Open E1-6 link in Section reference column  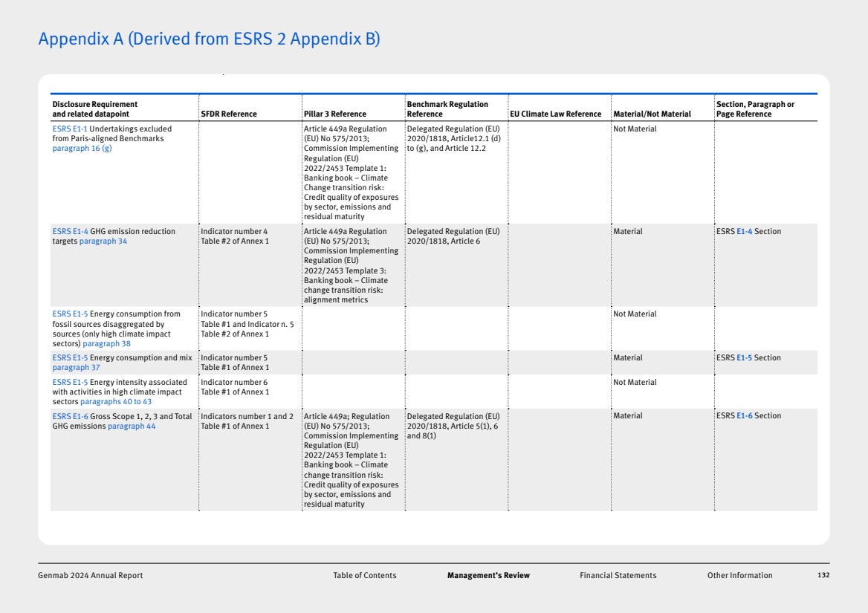tap(744, 417)
